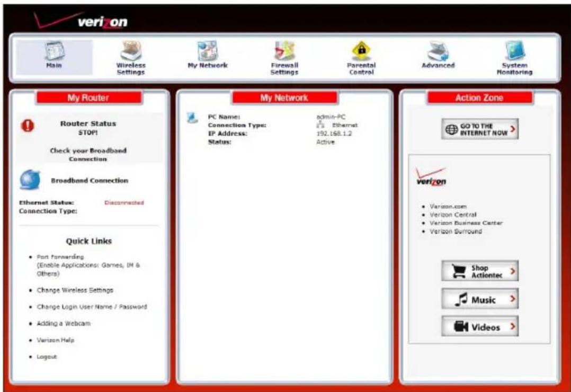Select the Firewall Settings tab label
Image resolution: width=571 pixels, height=392 pixels.
(x=284, y=68)
